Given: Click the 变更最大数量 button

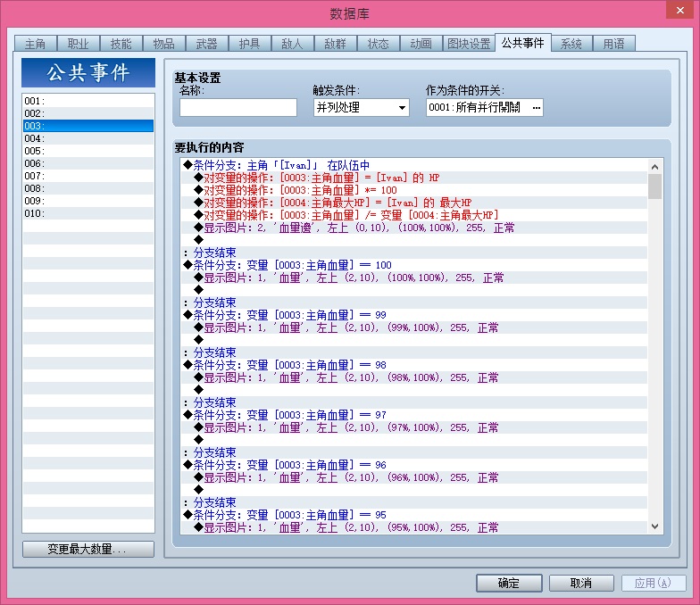Looking at the screenshot, I should 88,549.
